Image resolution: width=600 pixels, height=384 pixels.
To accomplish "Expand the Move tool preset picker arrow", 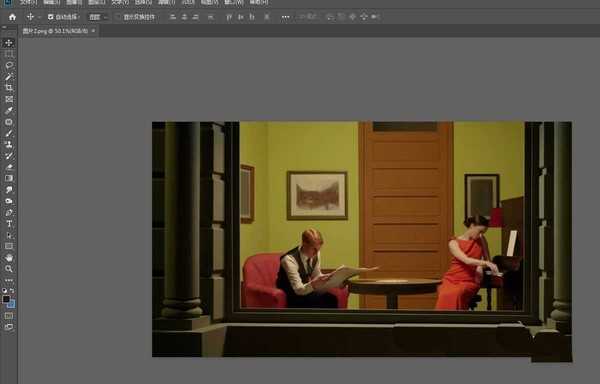I will (x=39, y=17).
